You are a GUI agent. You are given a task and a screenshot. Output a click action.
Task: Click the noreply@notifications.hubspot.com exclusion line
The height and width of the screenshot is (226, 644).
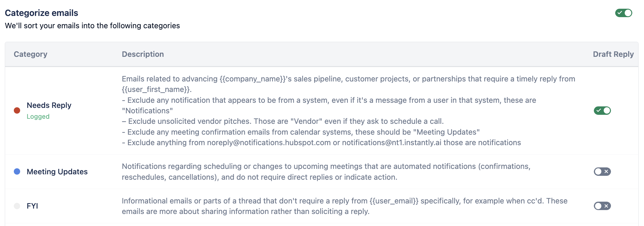pyautogui.click(x=321, y=143)
